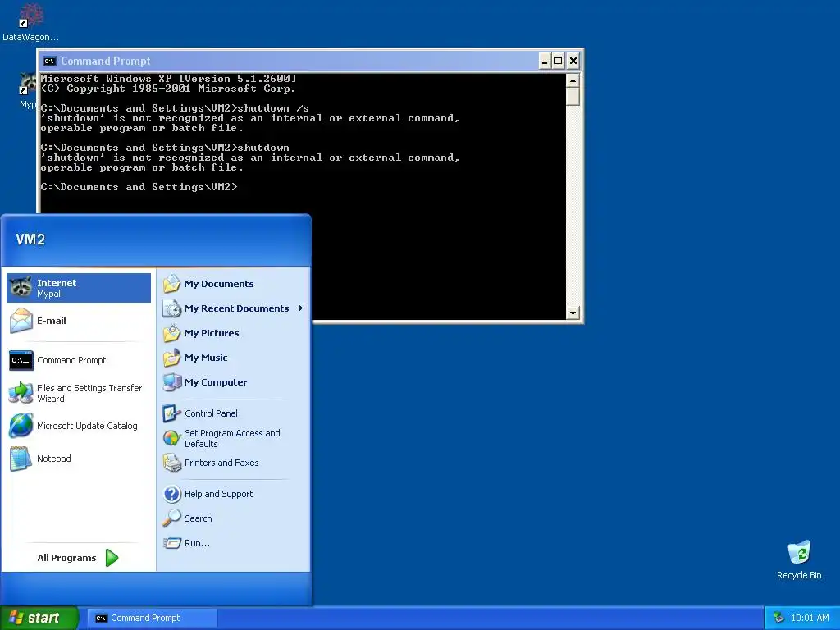Click Set Program Access and Defaults icon
Viewport: 840px width, 630px height.
tap(172, 438)
